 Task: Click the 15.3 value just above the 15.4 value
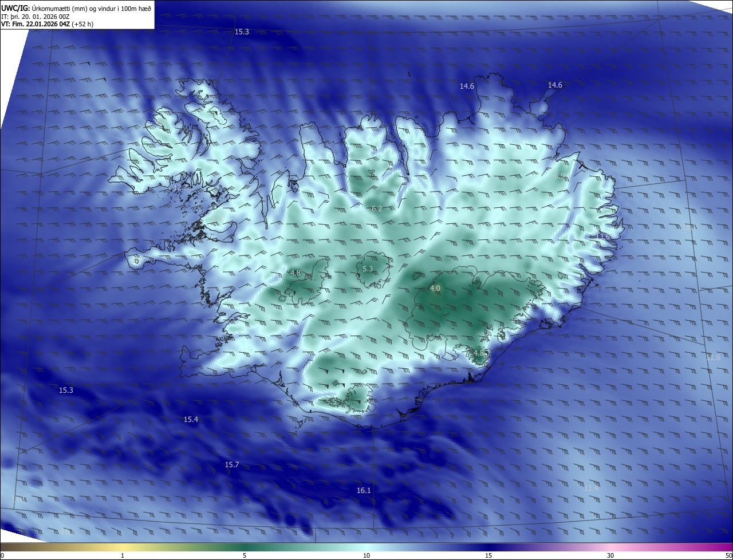[66, 391]
